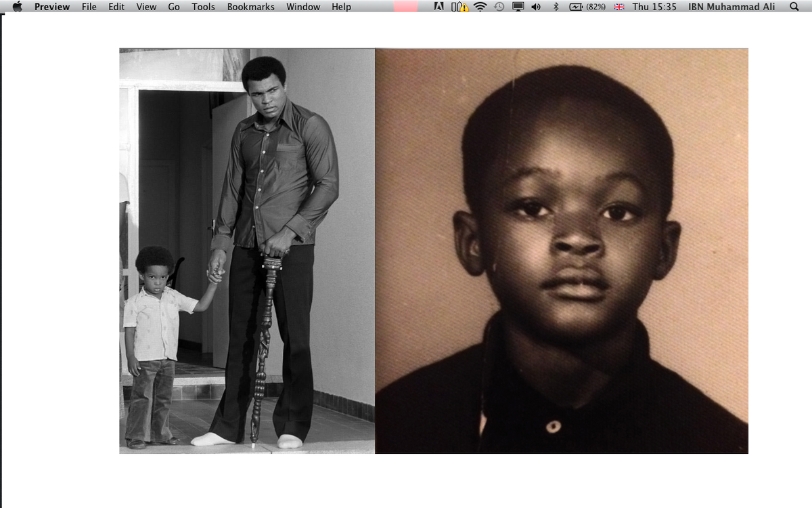
Task: Open Spotlight search magnifier
Action: (794, 7)
